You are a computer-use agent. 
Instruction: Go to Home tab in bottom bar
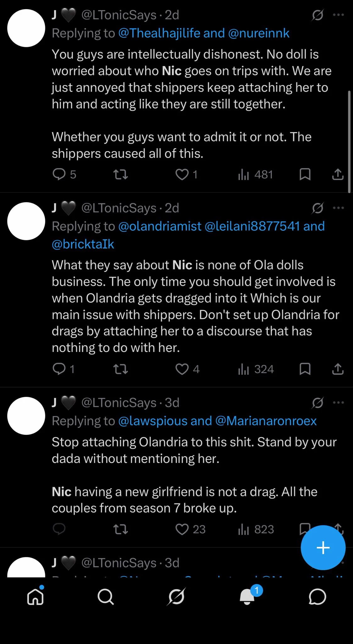36,597
